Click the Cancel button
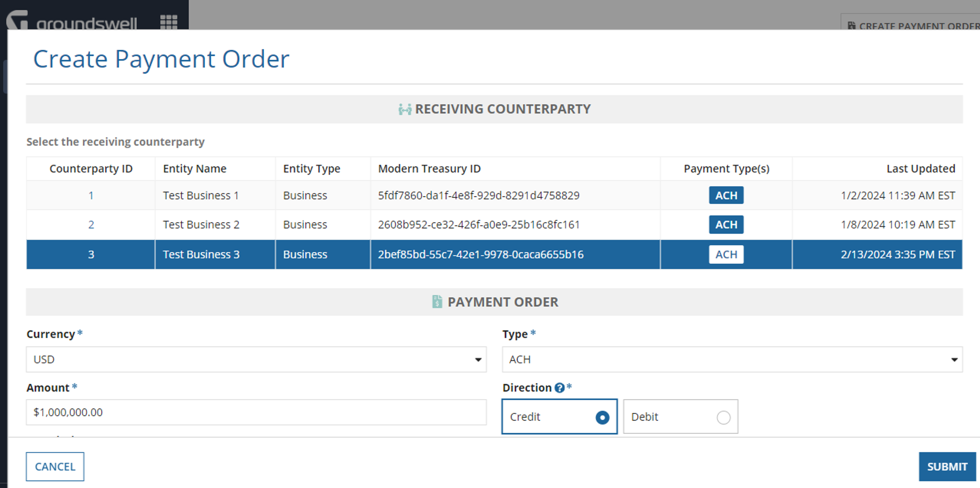This screenshot has width=980, height=488. click(x=55, y=466)
